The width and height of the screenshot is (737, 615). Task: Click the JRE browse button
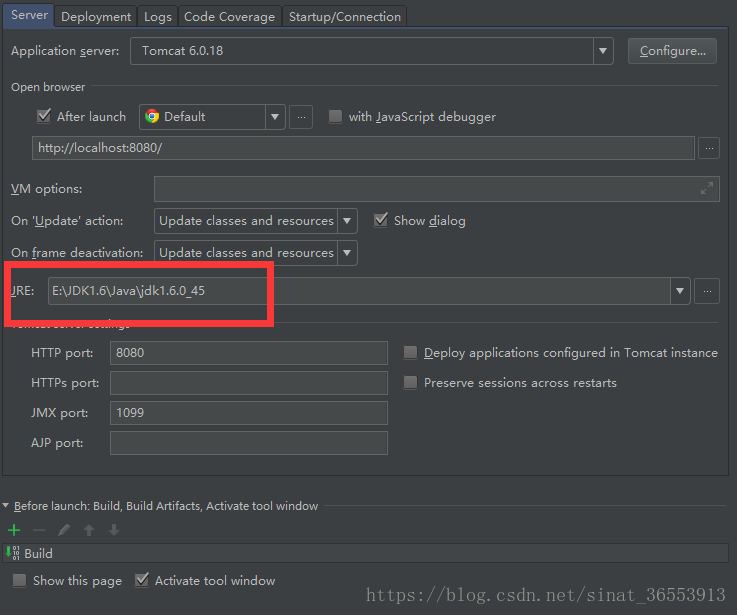tap(707, 291)
